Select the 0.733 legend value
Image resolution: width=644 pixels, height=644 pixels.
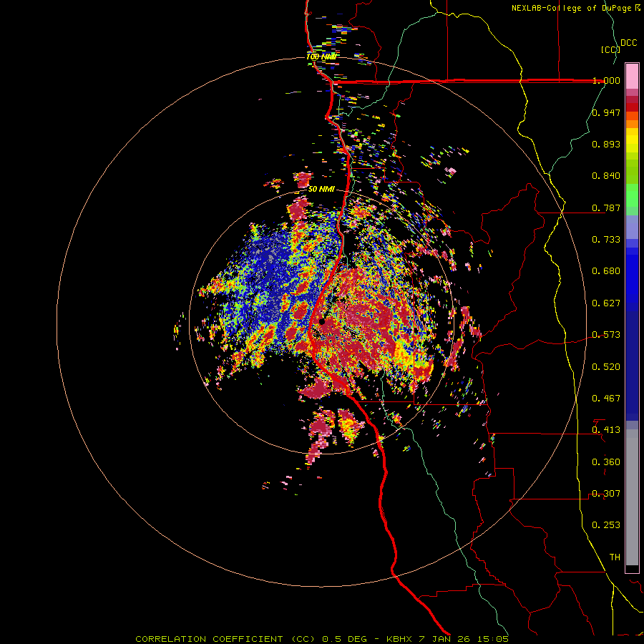point(606,240)
